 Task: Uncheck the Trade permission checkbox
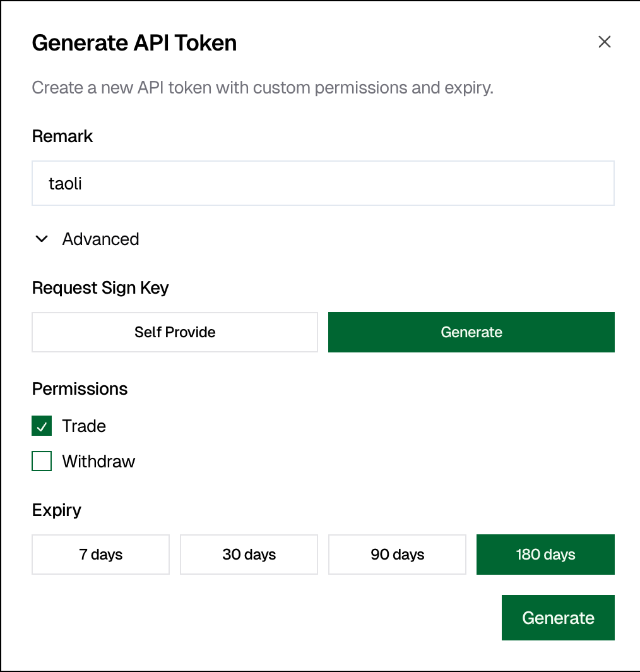click(x=42, y=426)
